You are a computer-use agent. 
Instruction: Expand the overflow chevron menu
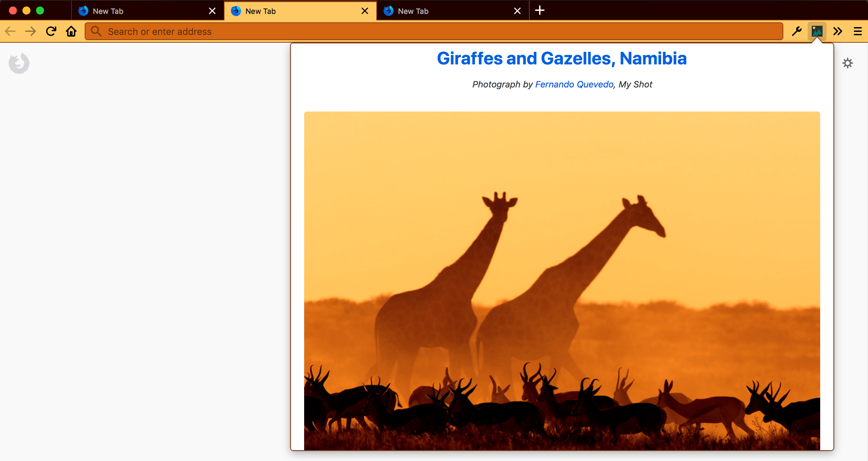click(837, 32)
